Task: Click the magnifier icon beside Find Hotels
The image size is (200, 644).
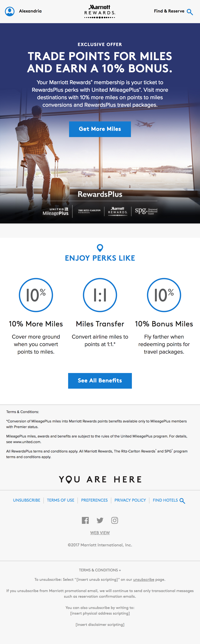Action: click(x=182, y=501)
